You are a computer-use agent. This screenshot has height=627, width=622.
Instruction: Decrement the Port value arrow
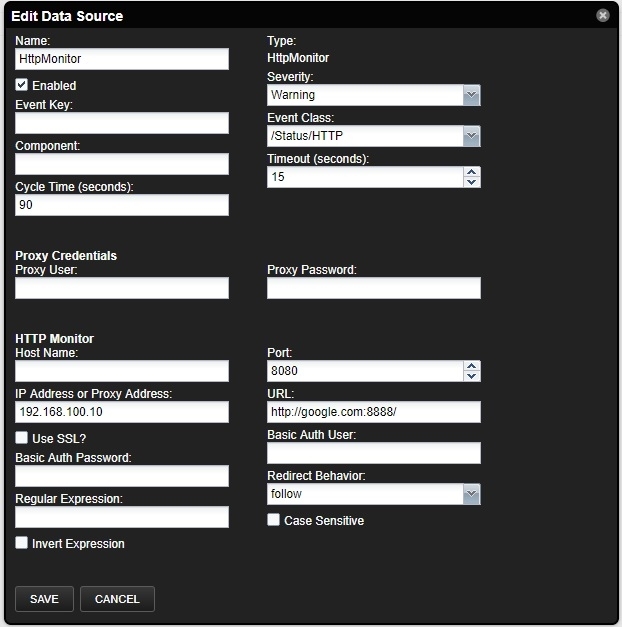pos(472,376)
